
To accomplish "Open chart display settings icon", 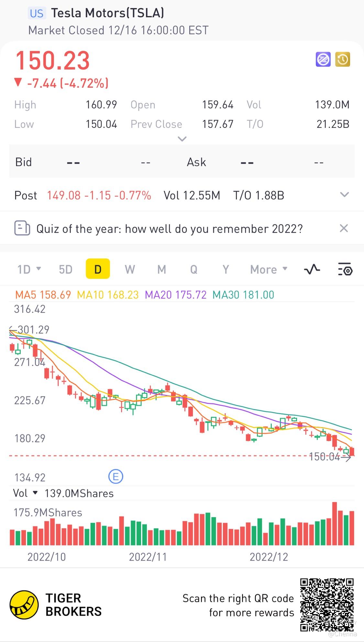I will coord(345,269).
